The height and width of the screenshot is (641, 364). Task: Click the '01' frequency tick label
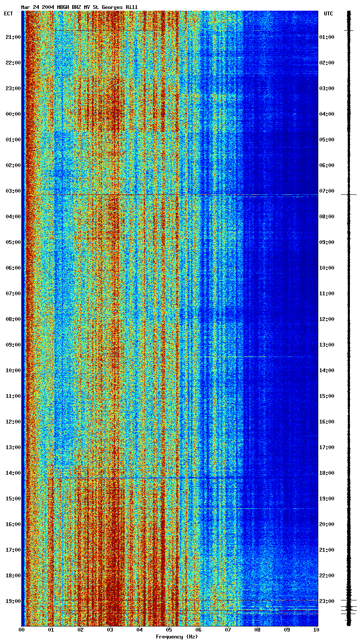[x=51, y=630]
